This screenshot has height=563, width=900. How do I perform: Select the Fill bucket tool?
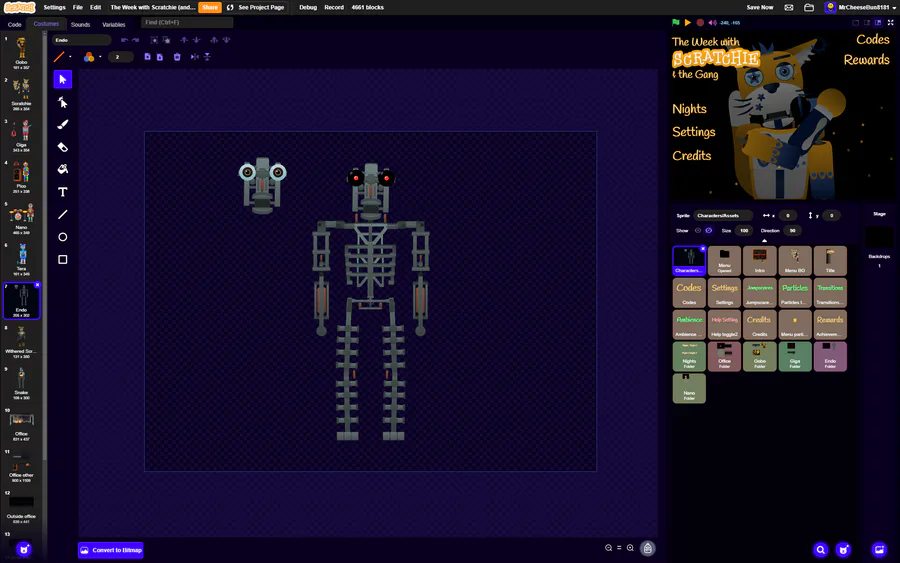point(63,169)
